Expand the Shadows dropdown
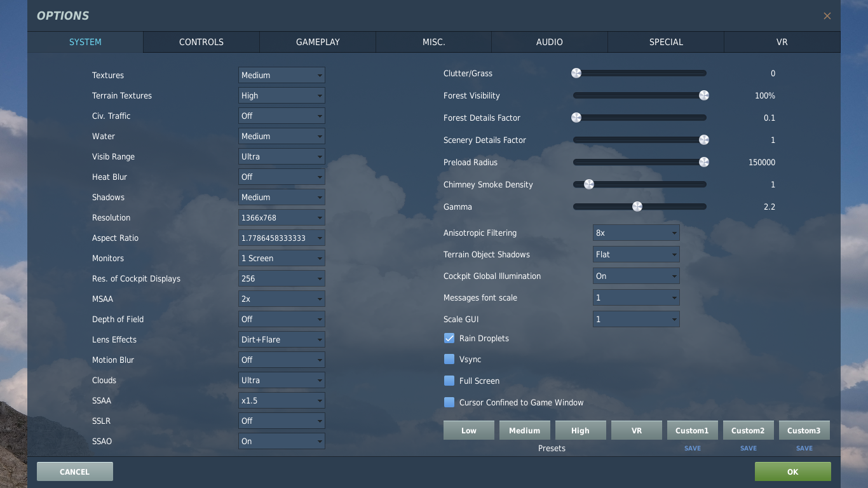The height and width of the screenshot is (488, 868). click(x=281, y=197)
